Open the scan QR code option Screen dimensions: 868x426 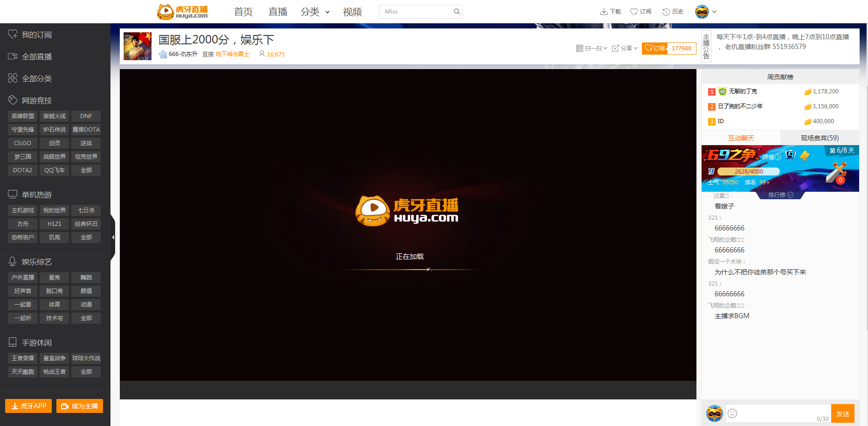point(592,48)
